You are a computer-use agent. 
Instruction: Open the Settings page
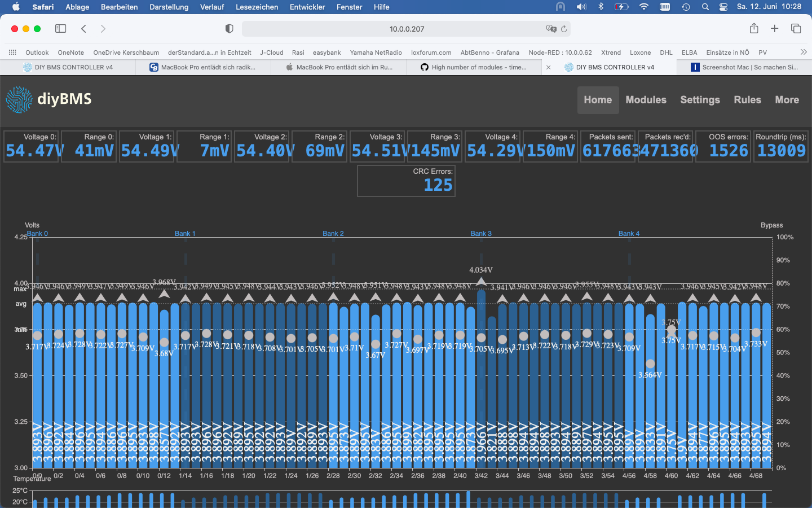coord(700,100)
